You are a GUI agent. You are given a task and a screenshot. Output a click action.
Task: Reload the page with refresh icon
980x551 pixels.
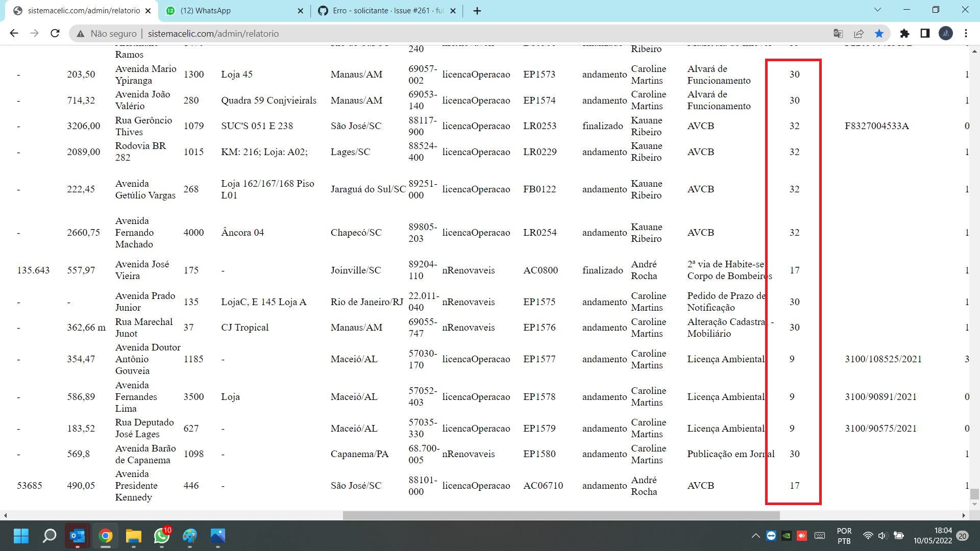[x=55, y=33]
